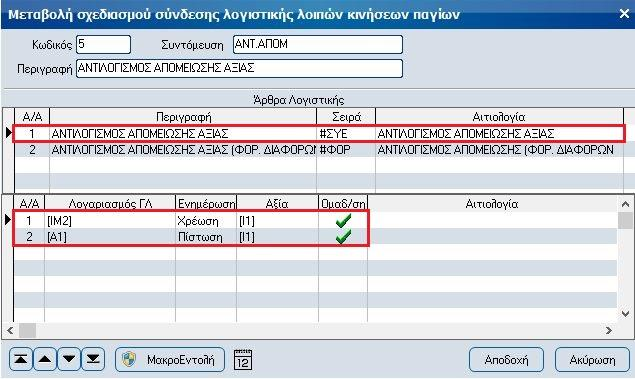This screenshot has width=635, height=379.
Task: Confirm with the Αποδοχή button
Action: point(506,360)
